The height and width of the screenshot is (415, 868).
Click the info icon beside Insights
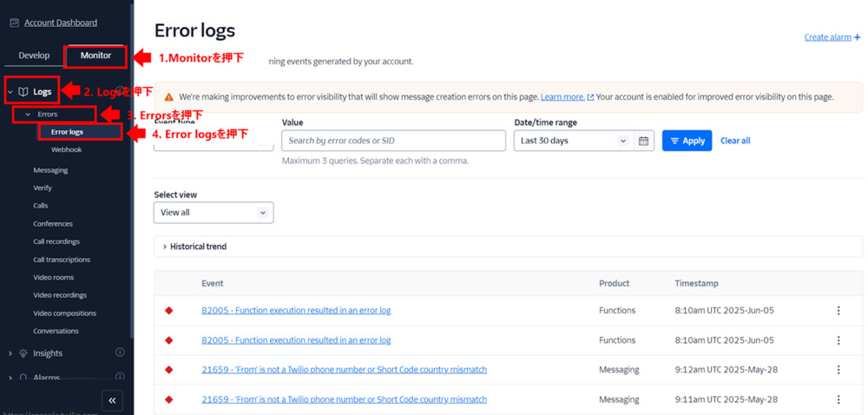120,352
